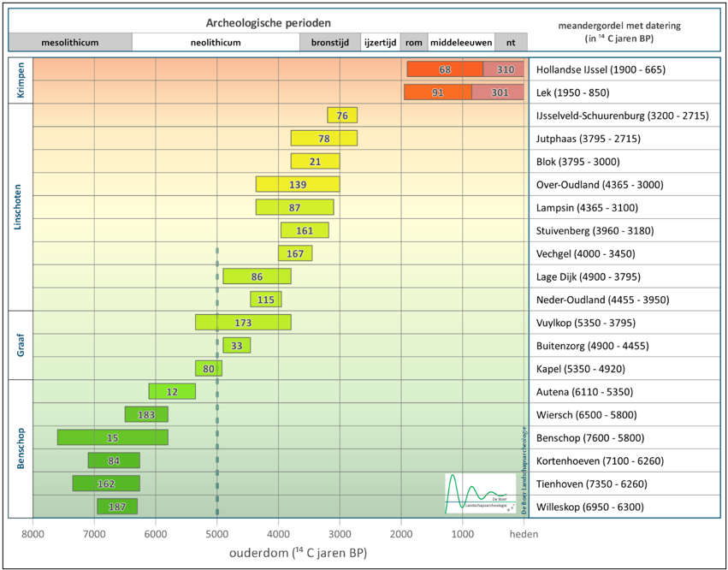Click the middeleeuwen period header
728x570 pixels.
[460, 42]
